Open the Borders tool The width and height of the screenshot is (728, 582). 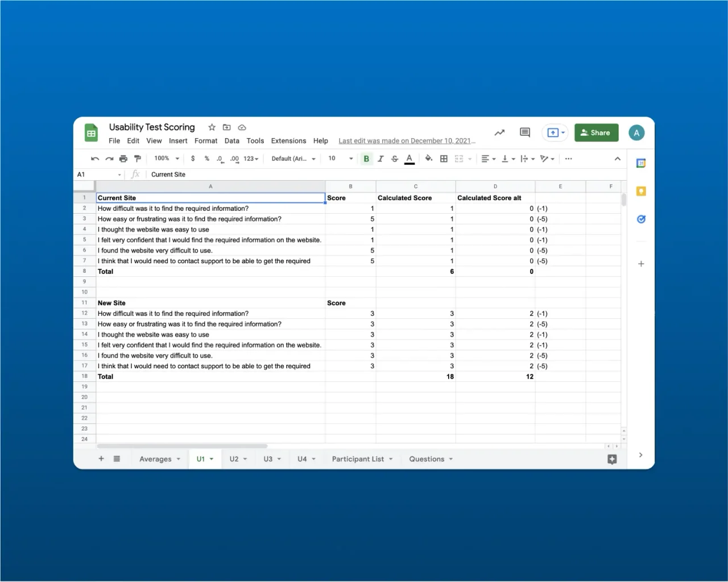(444, 159)
